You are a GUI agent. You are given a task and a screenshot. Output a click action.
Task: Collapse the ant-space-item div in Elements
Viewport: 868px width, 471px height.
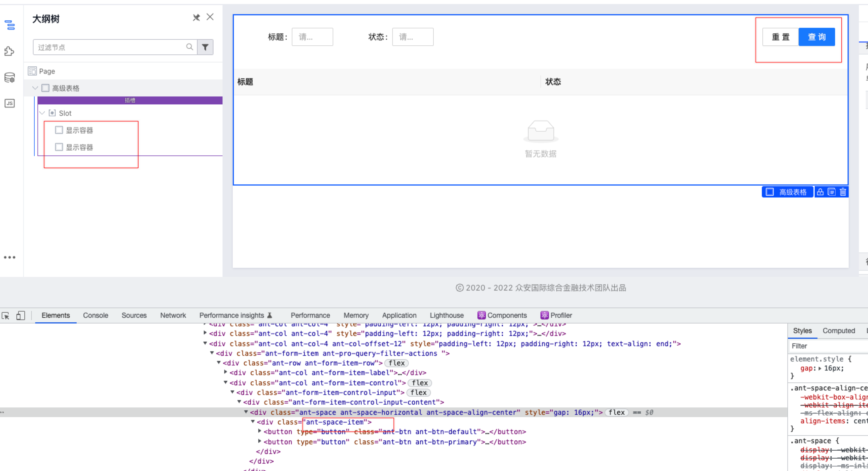[253, 422]
